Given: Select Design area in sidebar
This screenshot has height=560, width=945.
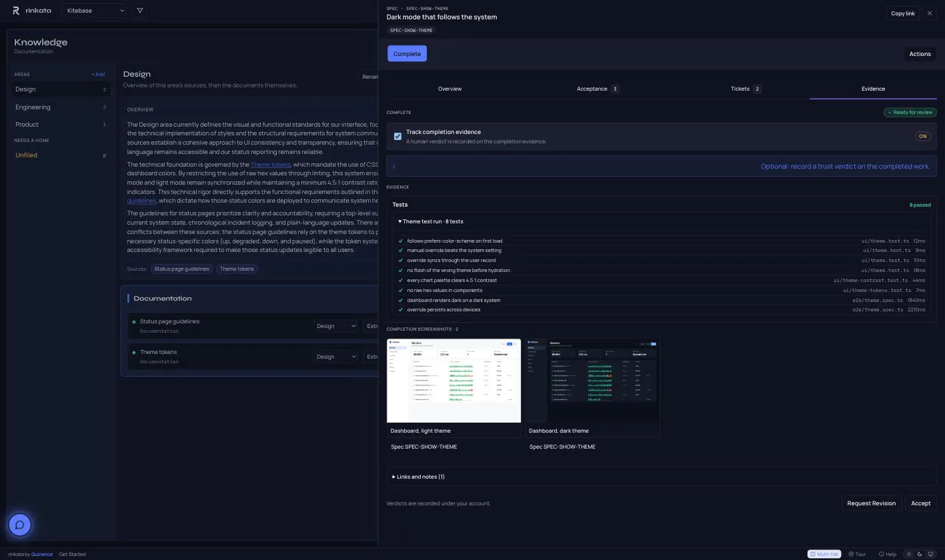Looking at the screenshot, I should point(61,89).
